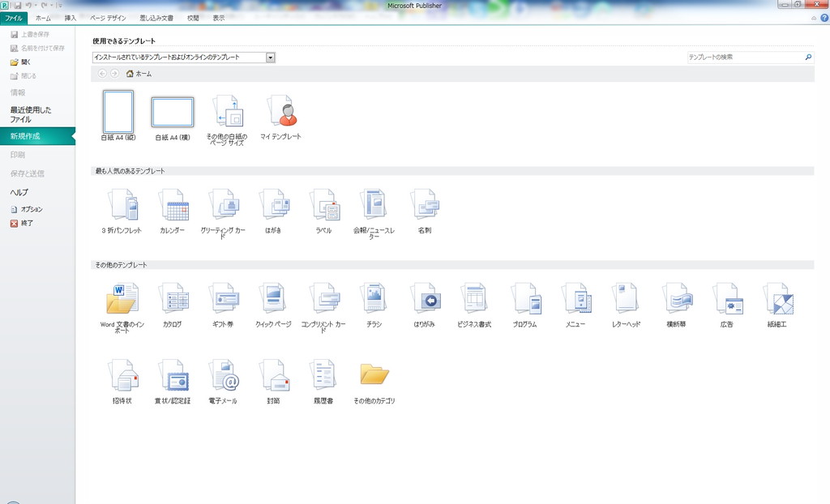Open the 名刺 templates
Viewport: 830px width, 504px height.
click(x=425, y=211)
